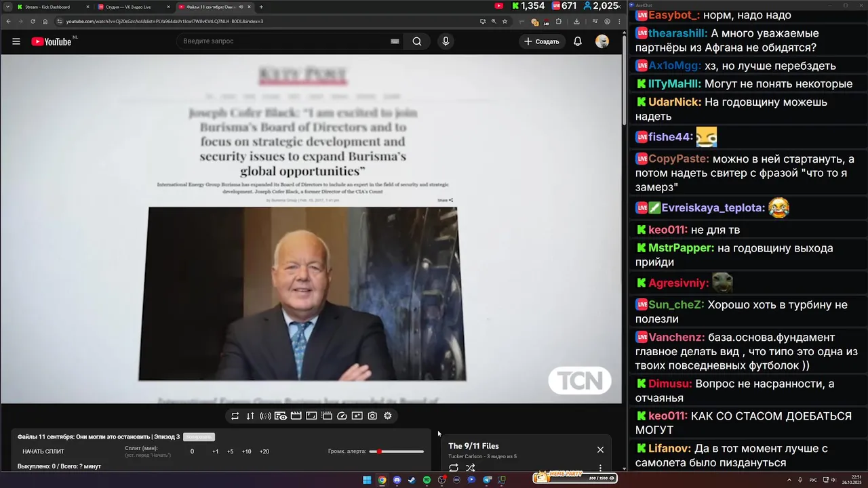Viewport: 868px width, 488px height.
Task: Bookmark this page with star icon
Action: point(505,21)
